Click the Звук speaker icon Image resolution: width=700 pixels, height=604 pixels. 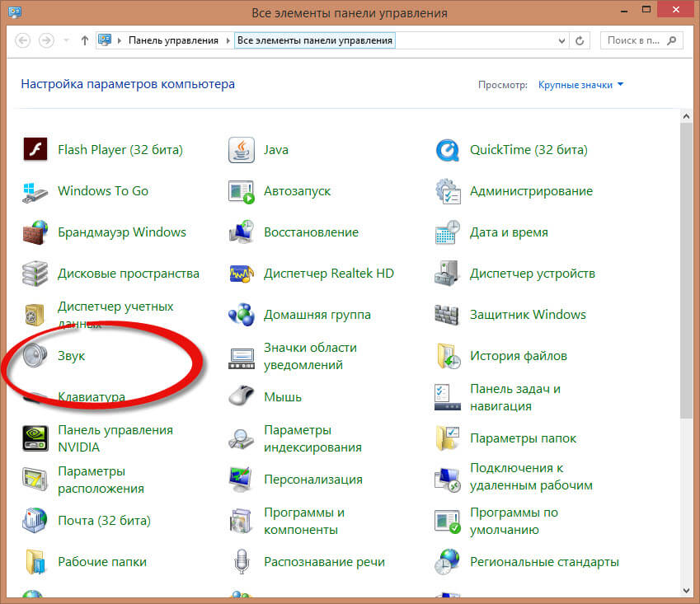[35, 356]
